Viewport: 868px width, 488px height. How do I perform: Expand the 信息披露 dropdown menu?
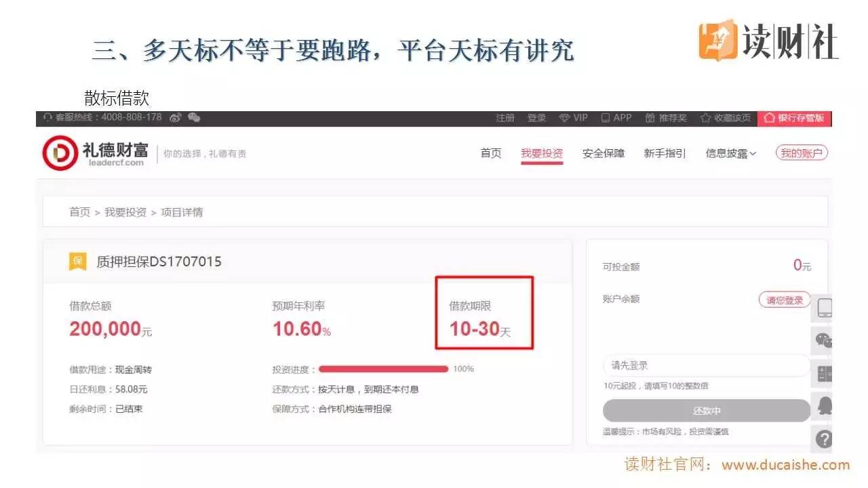click(x=730, y=153)
